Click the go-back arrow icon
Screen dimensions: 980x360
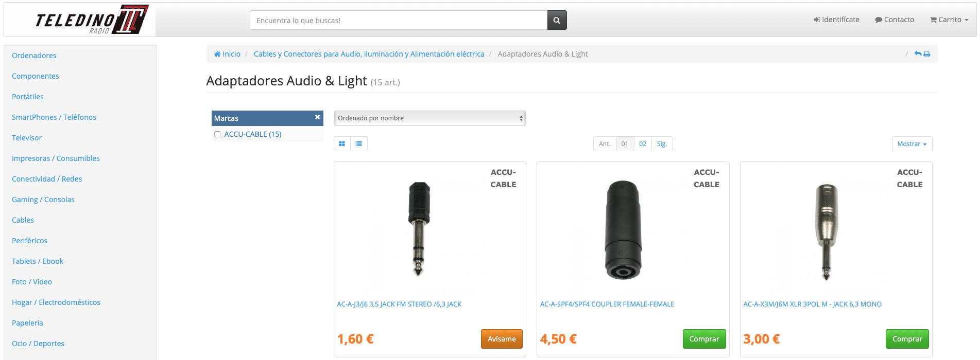[x=918, y=54]
